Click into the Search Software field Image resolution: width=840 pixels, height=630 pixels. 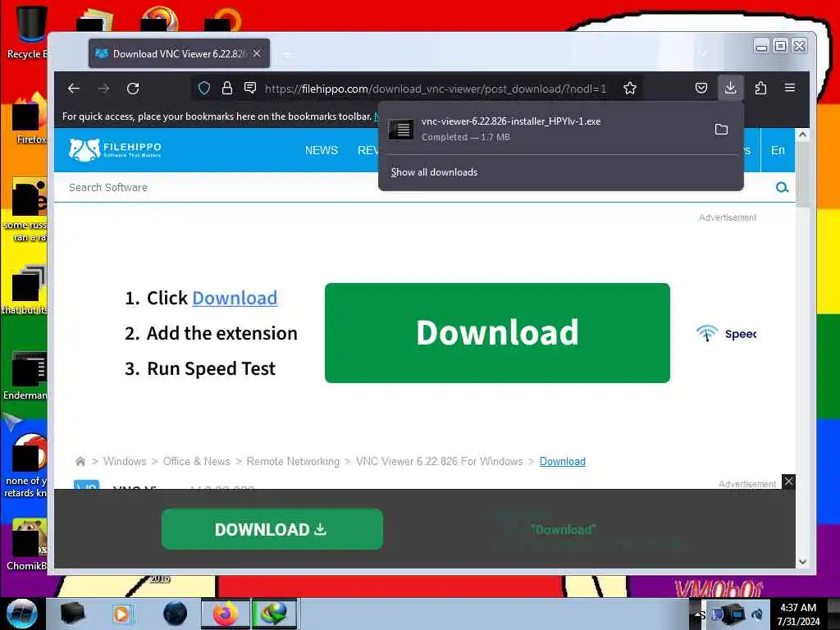coord(418,188)
